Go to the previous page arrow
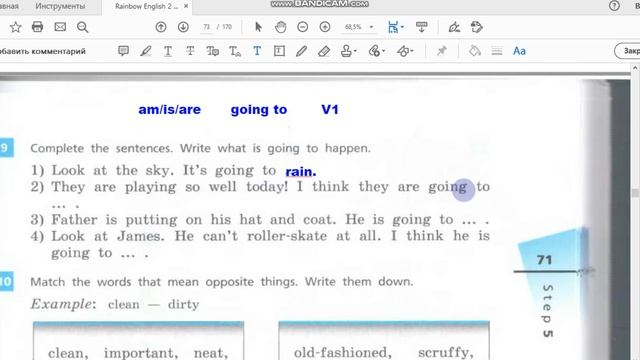Screen dimensions: 640x360 pyautogui.click(x=161, y=27)
